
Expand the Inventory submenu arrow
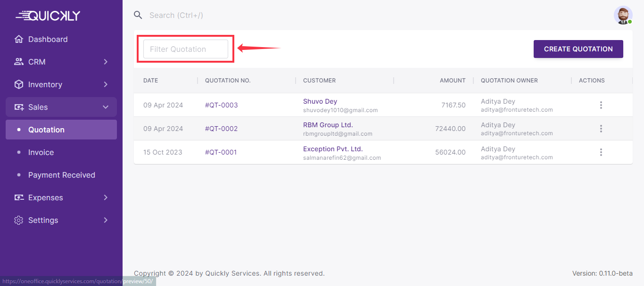coord(106,84)
